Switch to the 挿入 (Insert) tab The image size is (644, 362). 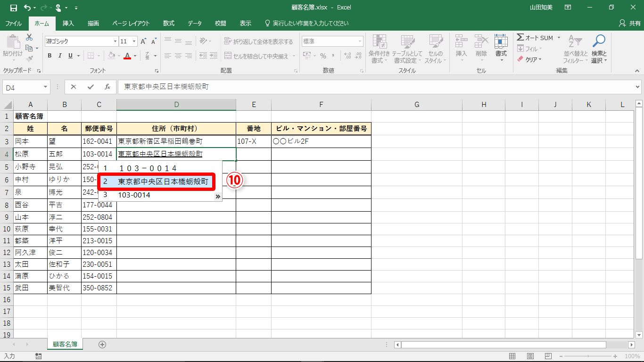click(x=68, y=24)
